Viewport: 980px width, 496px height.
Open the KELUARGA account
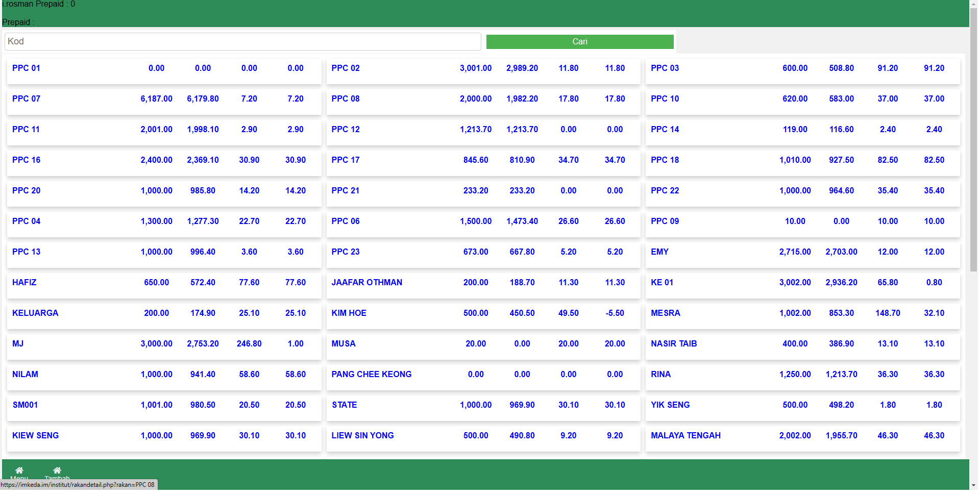[x=35, y=313]
